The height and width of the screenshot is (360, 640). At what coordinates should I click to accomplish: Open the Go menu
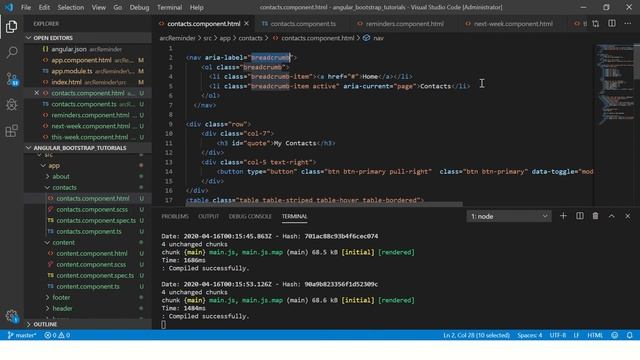[x=118, y=7]
